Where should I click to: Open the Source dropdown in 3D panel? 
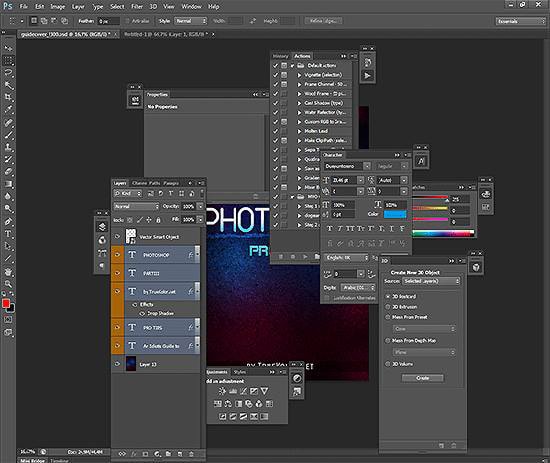[x=431, y=281]
